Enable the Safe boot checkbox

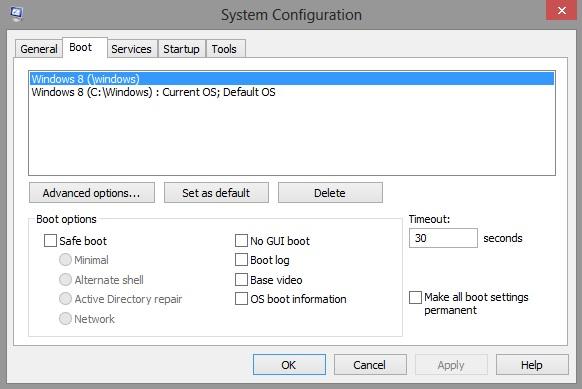(x=50, y=241)
